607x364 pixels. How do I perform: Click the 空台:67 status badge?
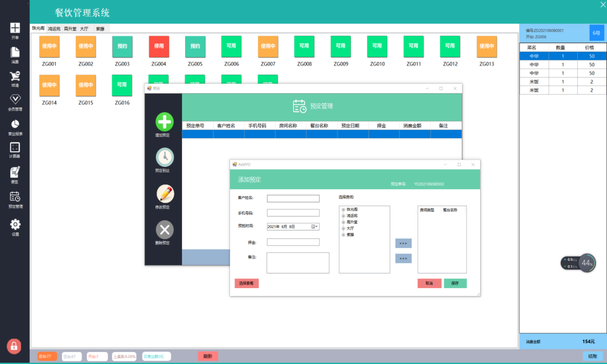[x=72, y=357]
